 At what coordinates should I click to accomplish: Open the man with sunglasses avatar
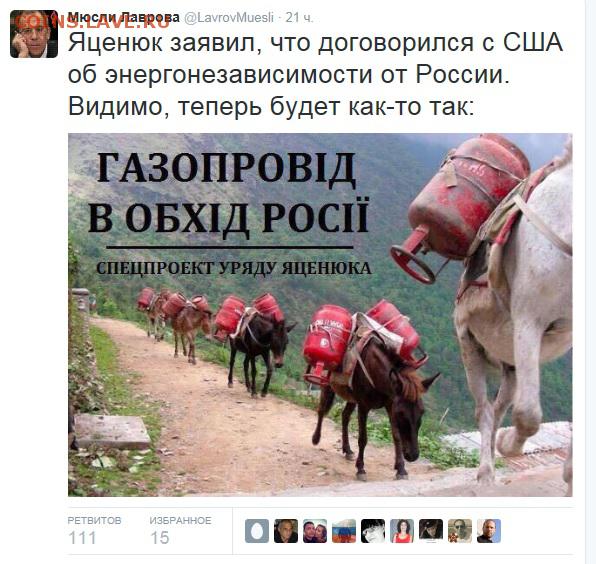click(x=460, y=531)
